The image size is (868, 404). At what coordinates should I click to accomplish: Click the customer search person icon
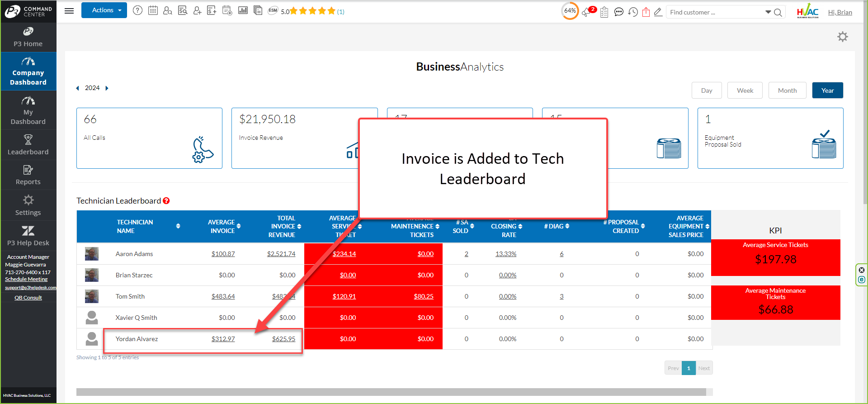168,10
